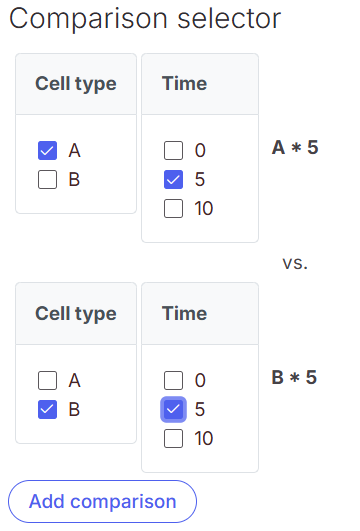Screen dimensions: 360x531
Task: Check time 0 in first group
Action: [x=173, y=150]
